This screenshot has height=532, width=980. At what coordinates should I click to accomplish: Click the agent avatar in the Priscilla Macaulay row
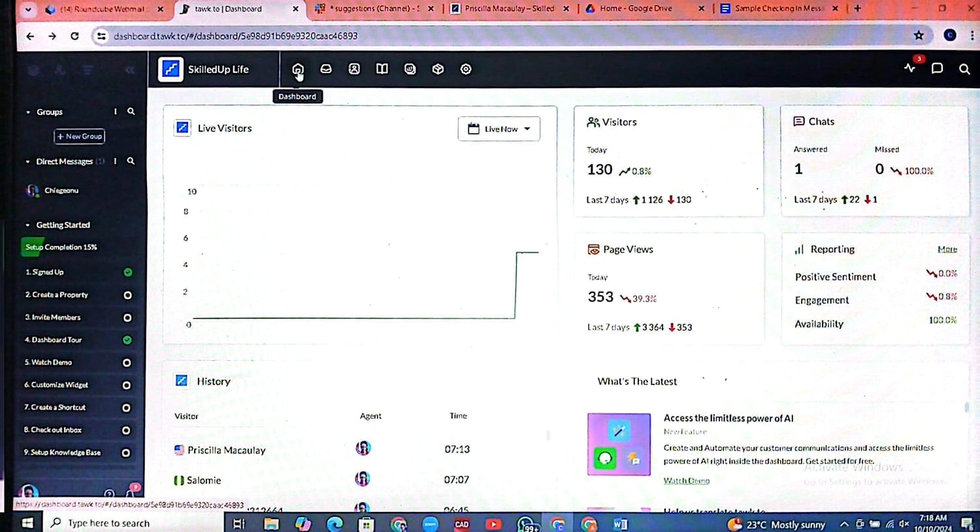pos(363,448)
